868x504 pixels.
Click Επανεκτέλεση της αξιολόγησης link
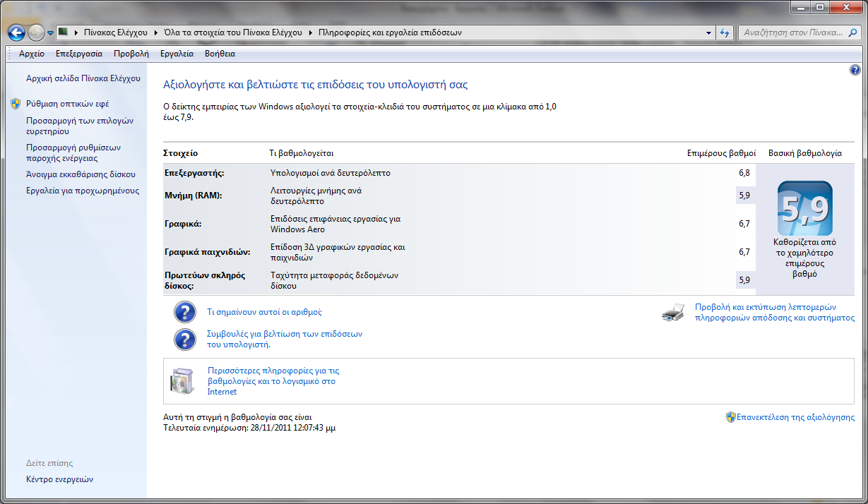pos(796,417)
